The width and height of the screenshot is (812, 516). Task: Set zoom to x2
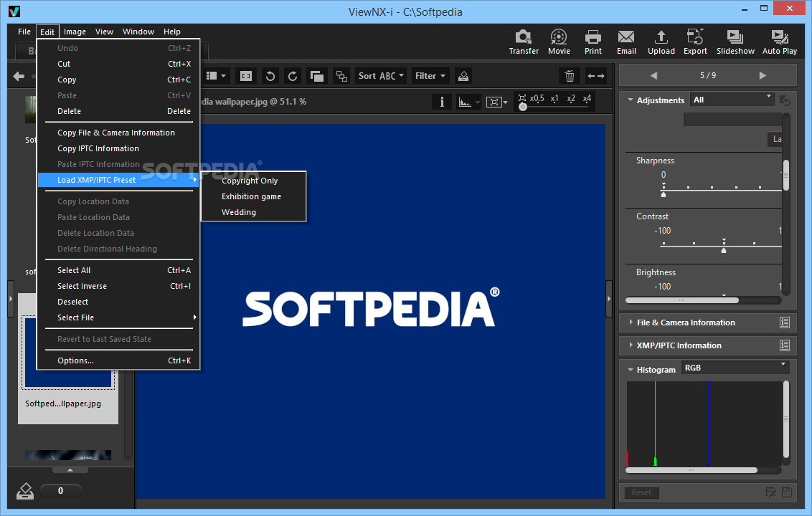point(571,98)
